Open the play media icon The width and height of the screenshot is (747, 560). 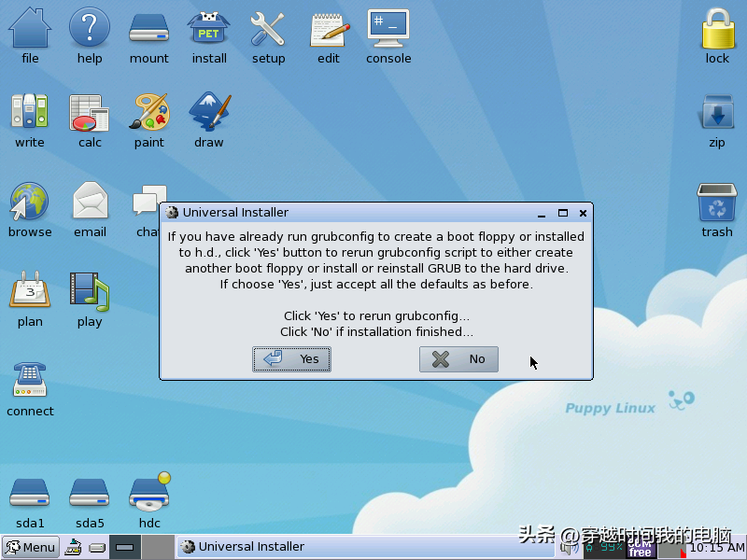coord(90,291)
